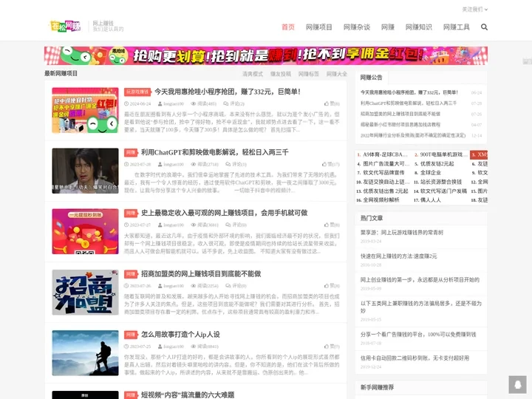Open article 利用ChatGPT和剪映做电影解说 title

(x=215, y=152)
